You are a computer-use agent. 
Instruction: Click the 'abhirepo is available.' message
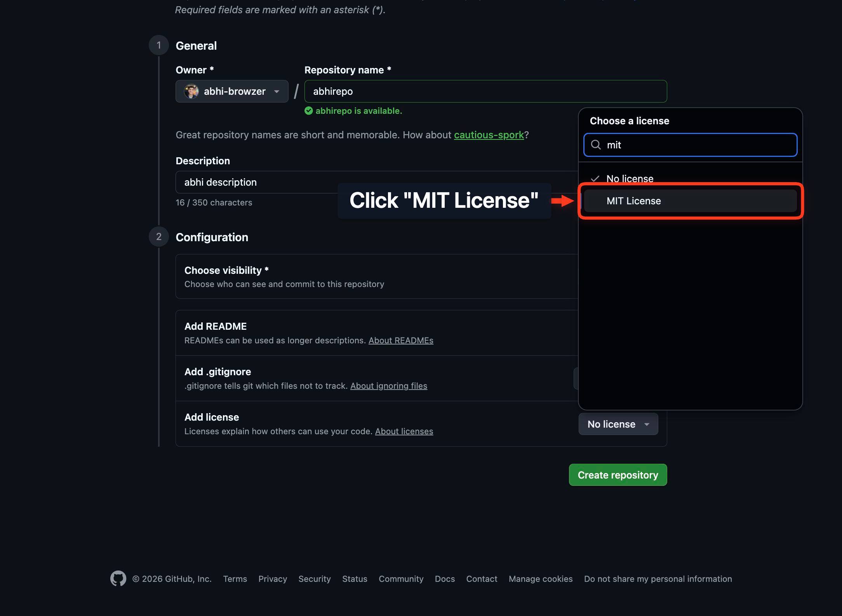point(359,111)
